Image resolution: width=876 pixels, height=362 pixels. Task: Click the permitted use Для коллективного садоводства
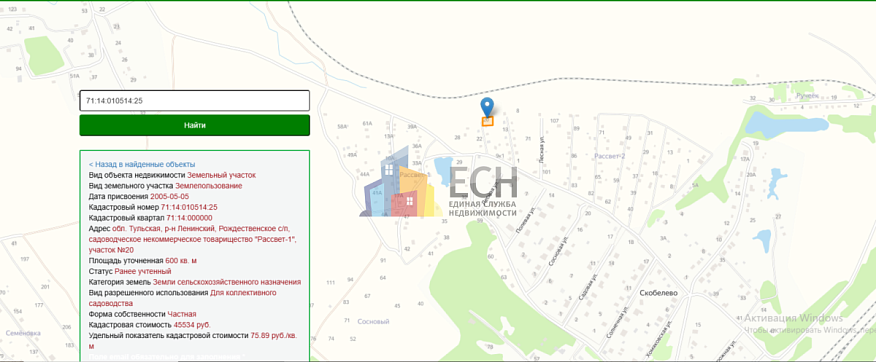pyautogui.click(x=183, y=298)
